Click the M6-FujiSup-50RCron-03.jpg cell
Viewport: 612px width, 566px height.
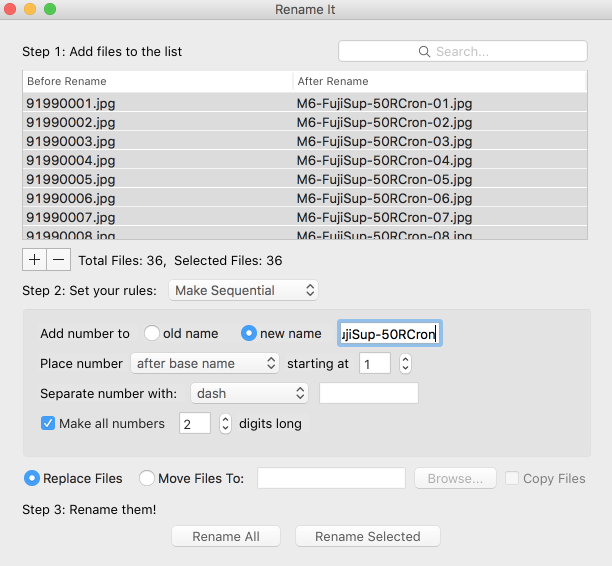point(440,141)
